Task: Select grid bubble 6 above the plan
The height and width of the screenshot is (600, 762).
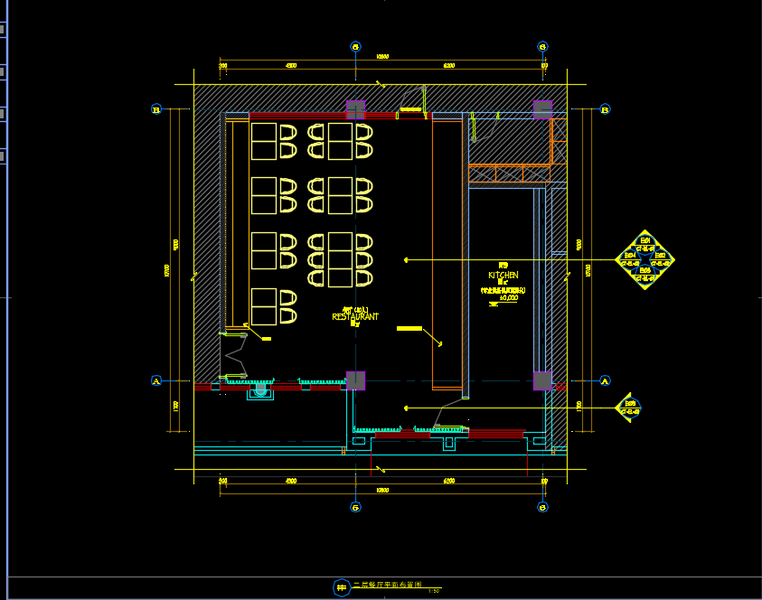Action: pyautogui.click(x=542, y=47)
